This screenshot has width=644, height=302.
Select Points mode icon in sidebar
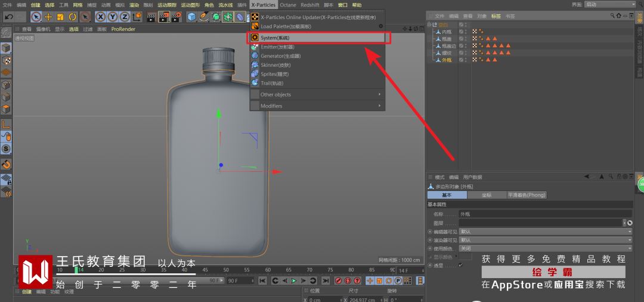click(6, 85)
